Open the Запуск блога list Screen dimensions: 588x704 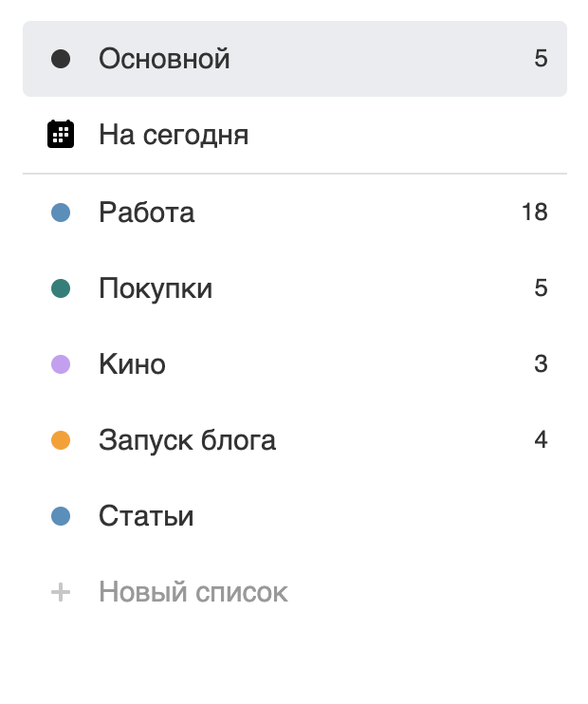click(x=295, y=440)
